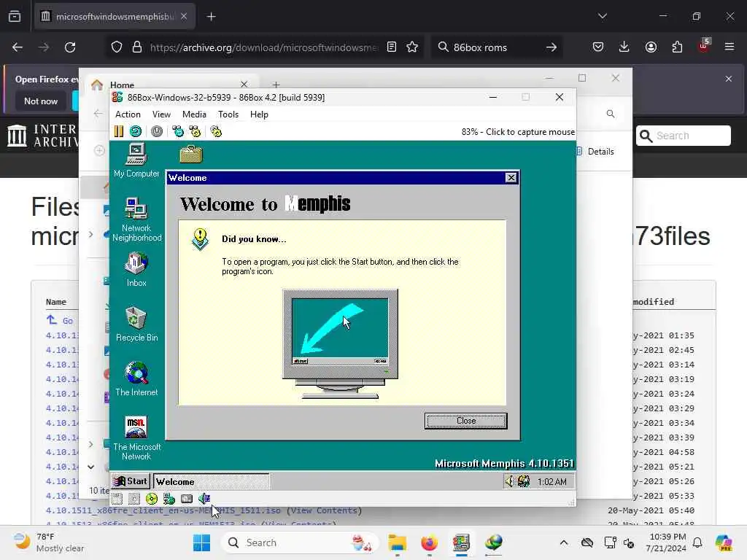Viewport: 747px width, 560px height.
Task: Open the Windows weather widget
Action: click(49, 542)
